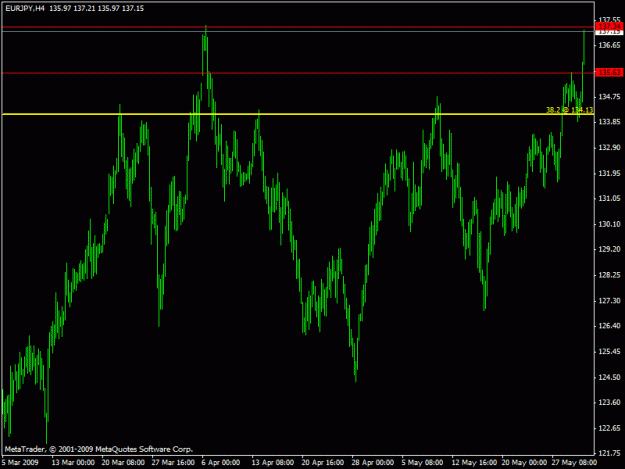
Task: Click the 5 May 08:00 time label
Action: tap(422, 462)
